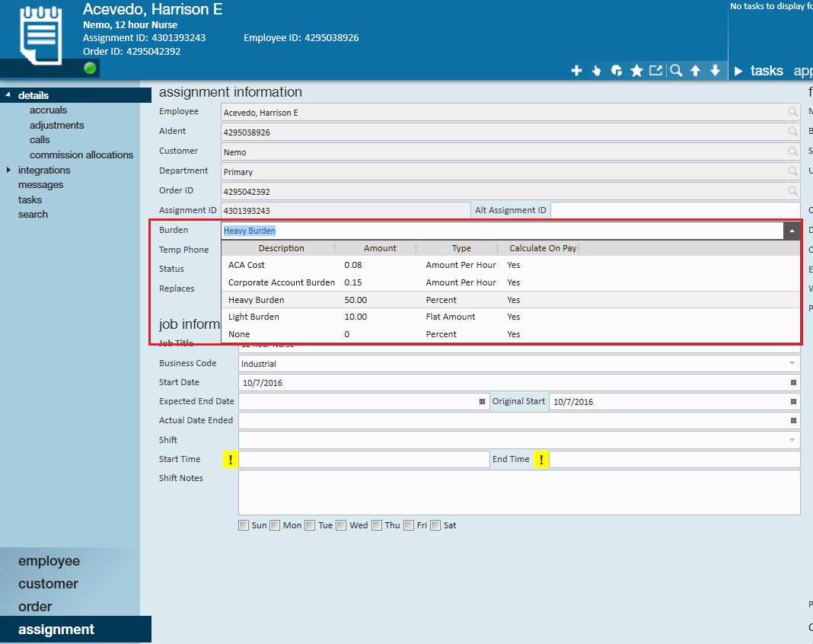The height and width of the screenshot is (644, 813).
Task: Enable the Sat checkbox
Action: click(435, 525)
